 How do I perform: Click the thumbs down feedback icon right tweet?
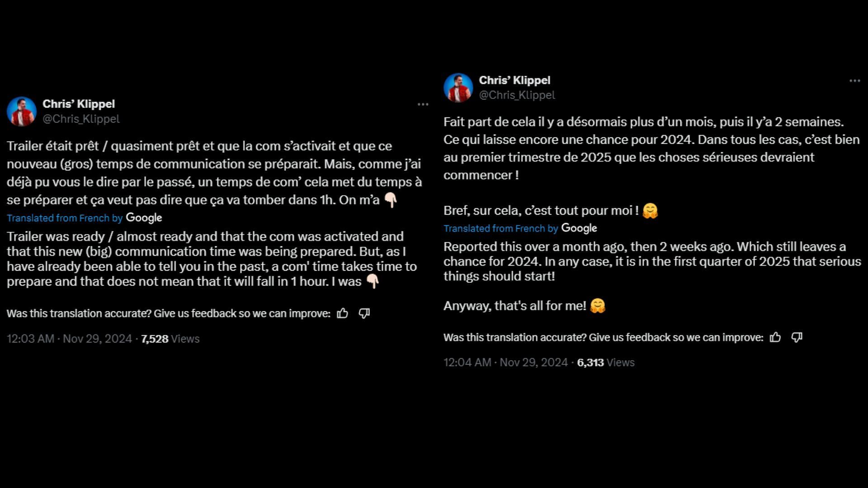(x=797, y=337)
